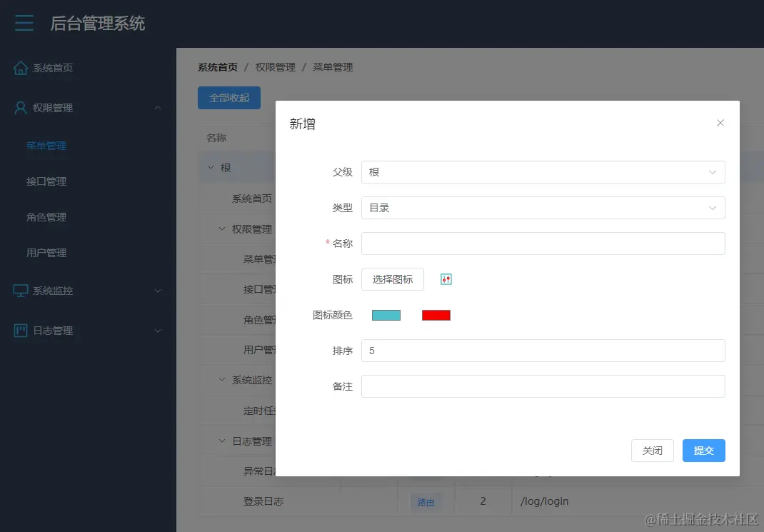Select 菜单管理 in the sidebar
Viewport: 764px width, 532px height.
tap(46, 146)
